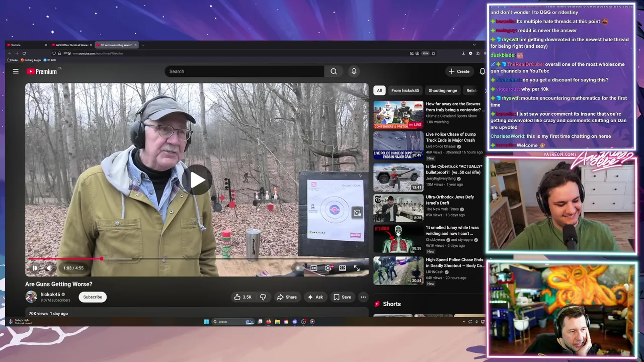
Task: Switch to the LAPD Officer Shoots tab
Action: pyautogui.click(x=72, y=45)
